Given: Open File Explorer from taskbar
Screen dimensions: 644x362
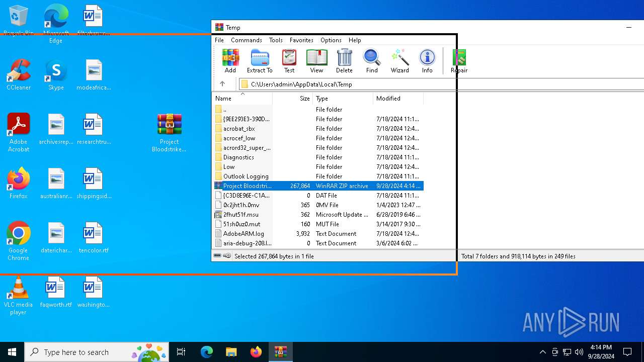Looking at the screenshot, I should point(231,352).
